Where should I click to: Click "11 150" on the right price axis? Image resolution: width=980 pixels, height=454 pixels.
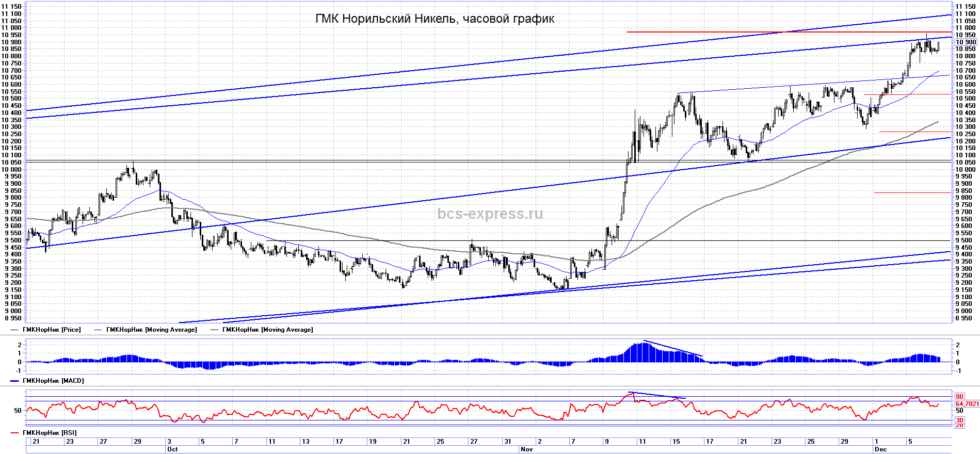(x=966, y=7)
